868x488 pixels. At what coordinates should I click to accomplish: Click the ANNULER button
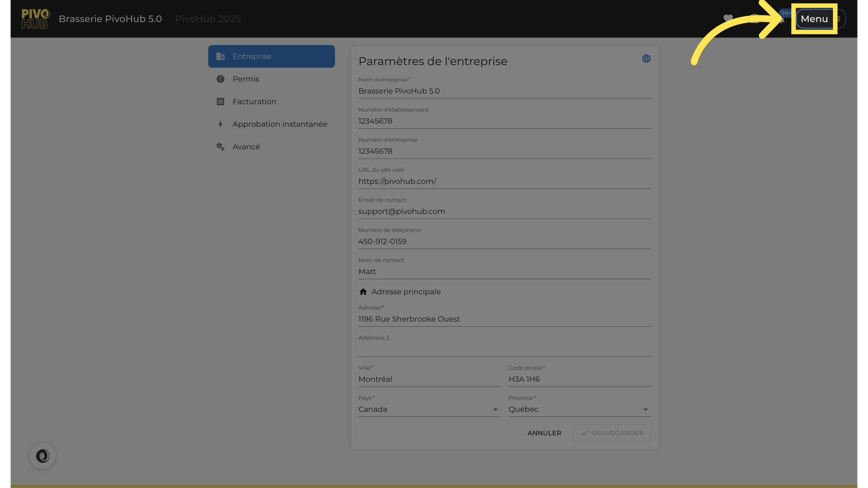544,433
